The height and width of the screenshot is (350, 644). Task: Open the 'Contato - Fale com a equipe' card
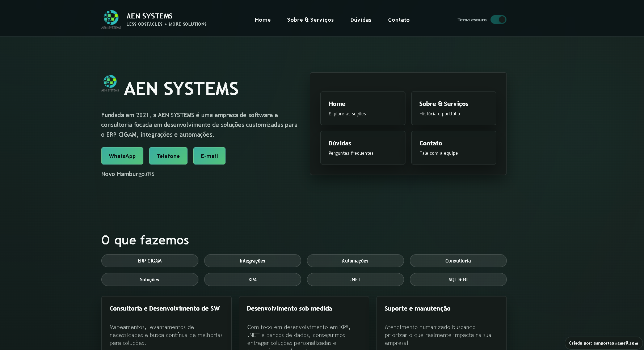point(454,148)
